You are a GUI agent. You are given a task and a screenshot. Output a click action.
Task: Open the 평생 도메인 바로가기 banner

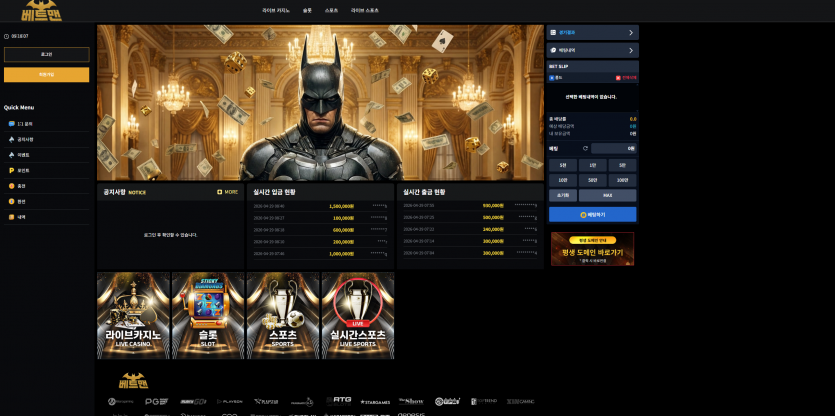592,249
